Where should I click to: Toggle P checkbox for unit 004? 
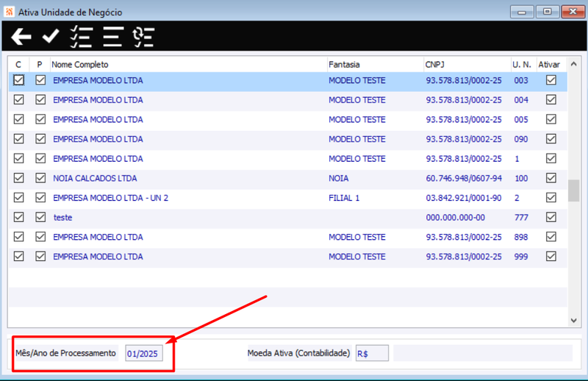pos(40,100)
